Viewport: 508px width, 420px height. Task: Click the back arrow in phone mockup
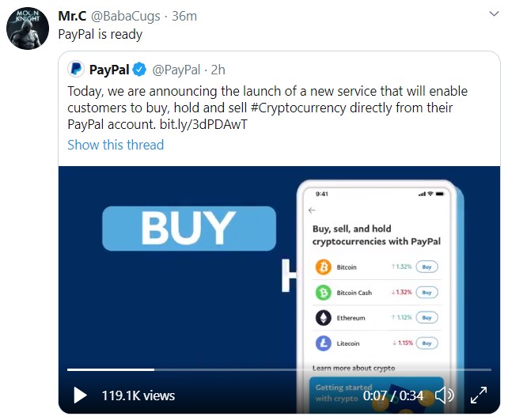312,210
